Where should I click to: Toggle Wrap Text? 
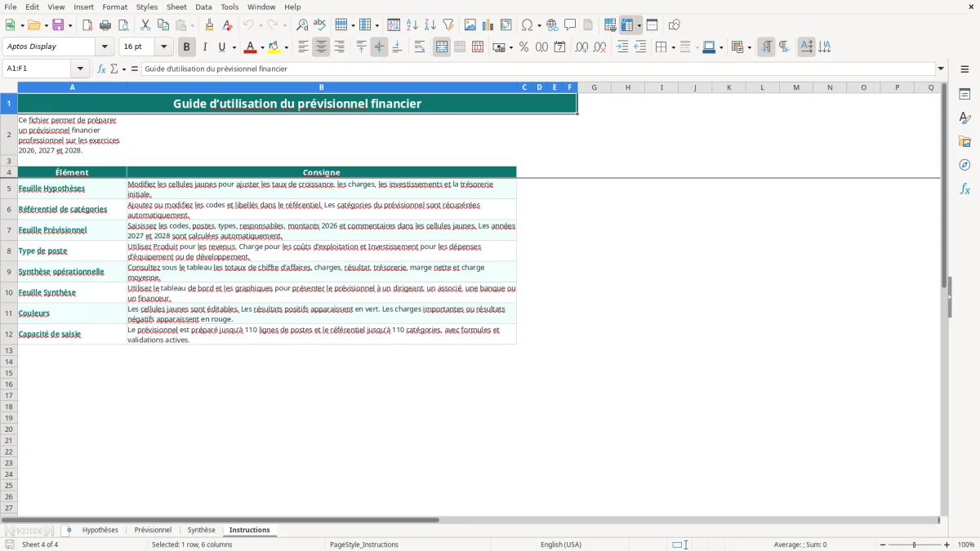(x=419, y=47)
